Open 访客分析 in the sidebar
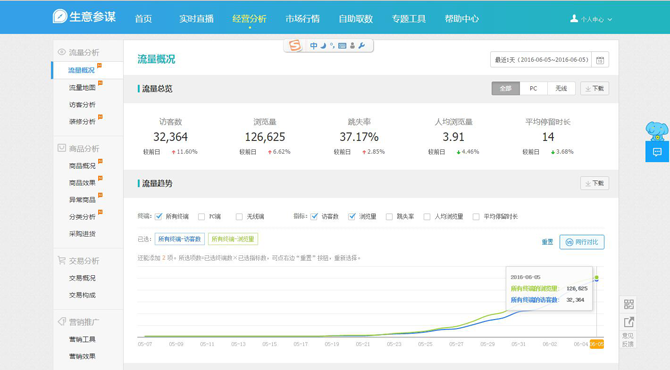670x370 pixels. pyautogui.click(x=82, y=105)
